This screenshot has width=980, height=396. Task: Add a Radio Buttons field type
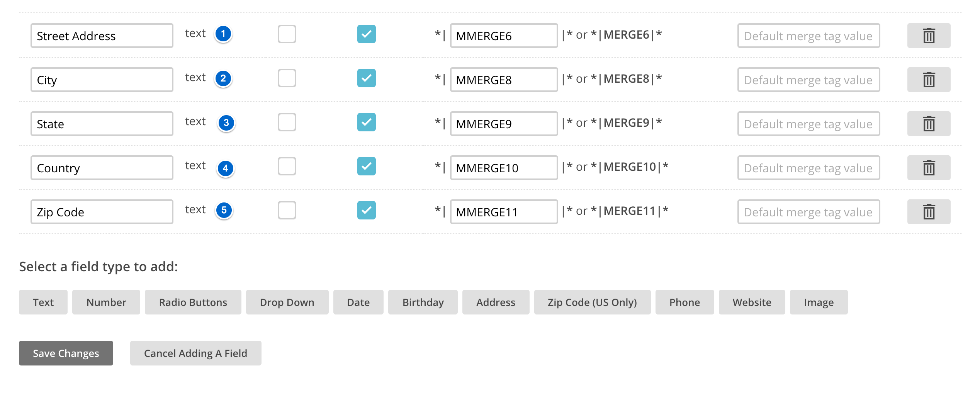tap(193, 302)
